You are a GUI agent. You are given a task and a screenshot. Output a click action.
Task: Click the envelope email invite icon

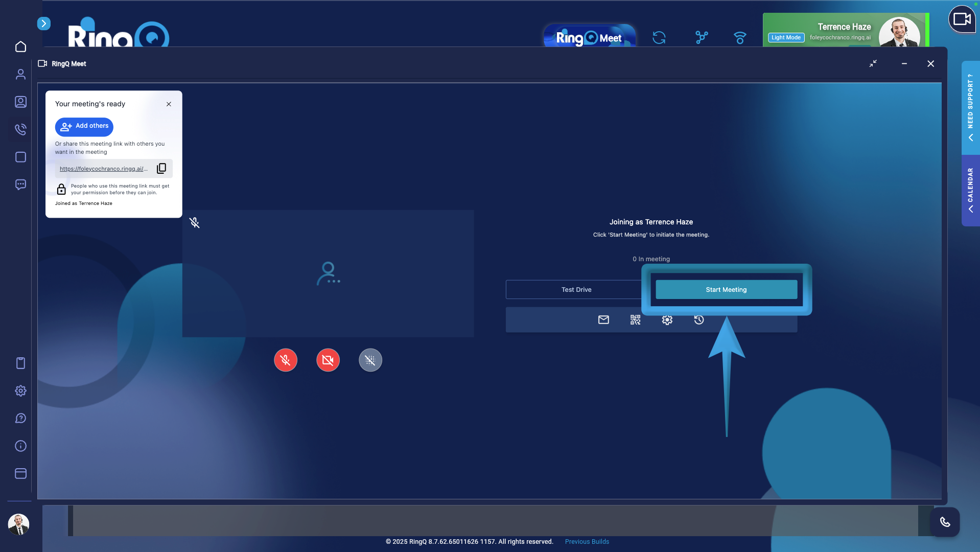coord(603,320)
